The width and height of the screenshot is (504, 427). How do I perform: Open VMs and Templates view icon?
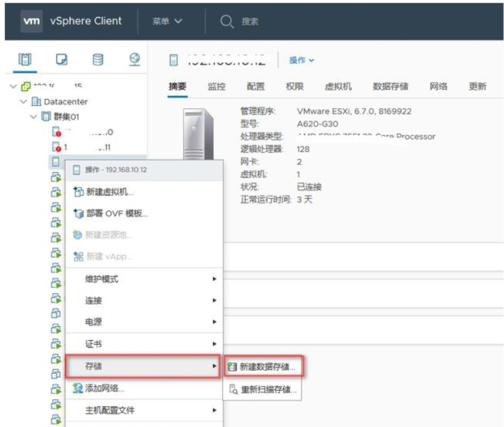[x=62, y=59]
